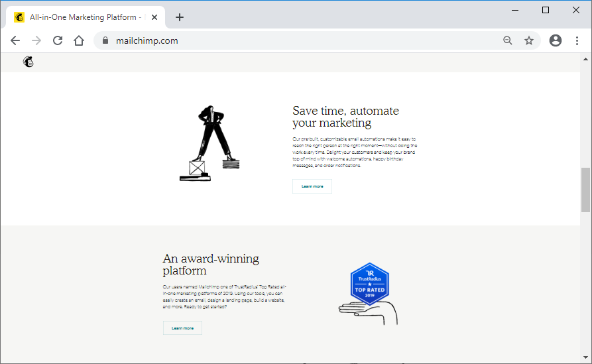The width and height of the screenshot is (592, 364).
Task: Click the browser forward arrow
Action: pos(36,40)
